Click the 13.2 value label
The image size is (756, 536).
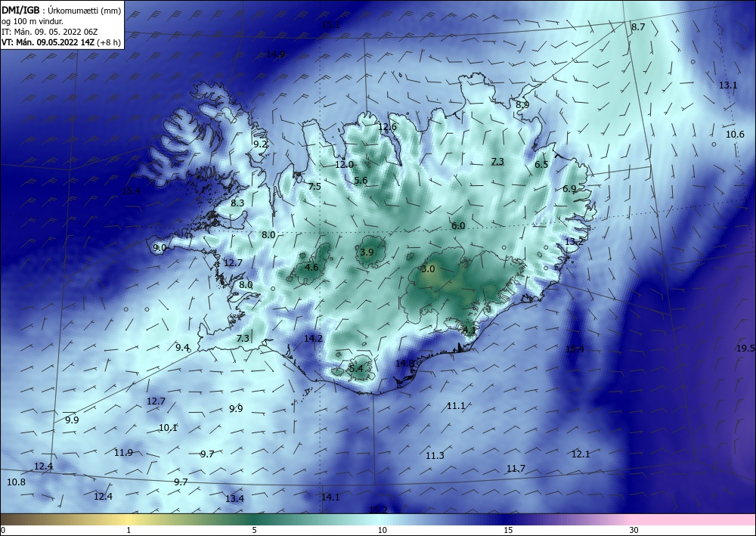(x=575, y=241)
